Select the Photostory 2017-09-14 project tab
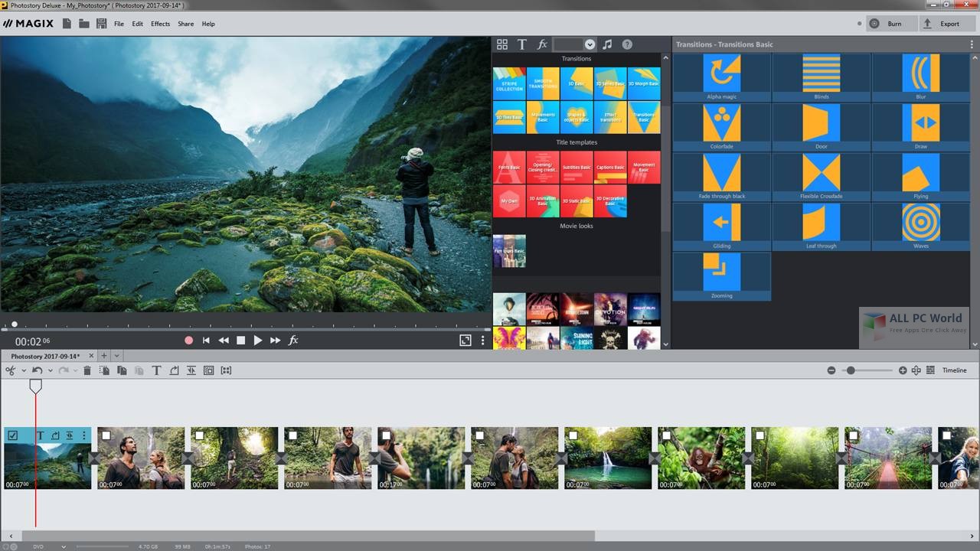980x551 pixels. pyautogui.click(x=45, y=356)
